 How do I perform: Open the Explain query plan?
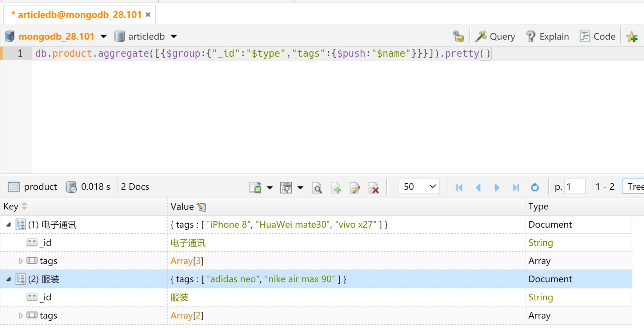click(548, 37)
